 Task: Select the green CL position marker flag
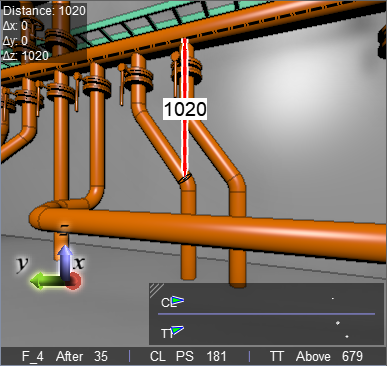tap(178, 301)
